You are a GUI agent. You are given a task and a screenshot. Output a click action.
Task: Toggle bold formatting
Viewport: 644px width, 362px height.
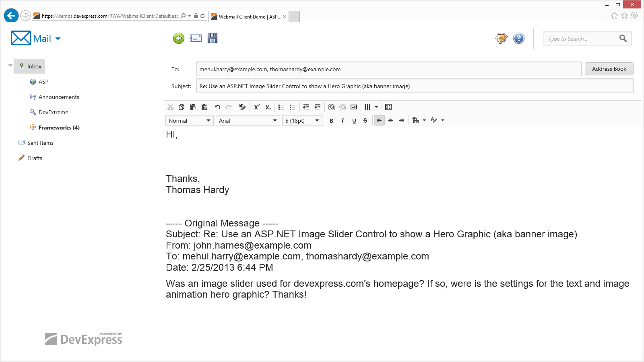[x=331, y=121]
